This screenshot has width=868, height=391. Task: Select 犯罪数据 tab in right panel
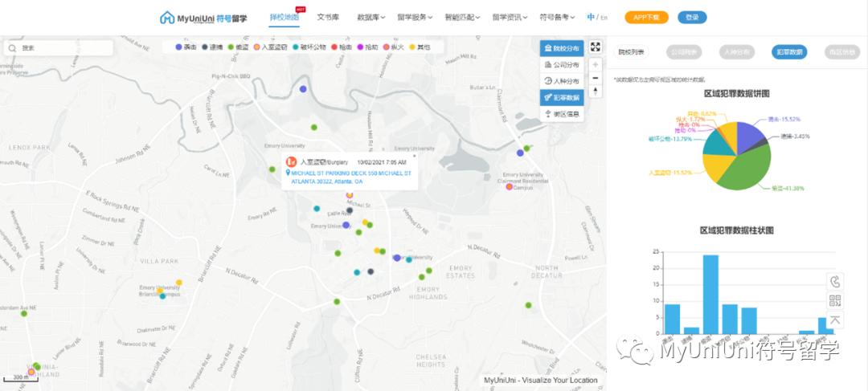click(789, 52)
